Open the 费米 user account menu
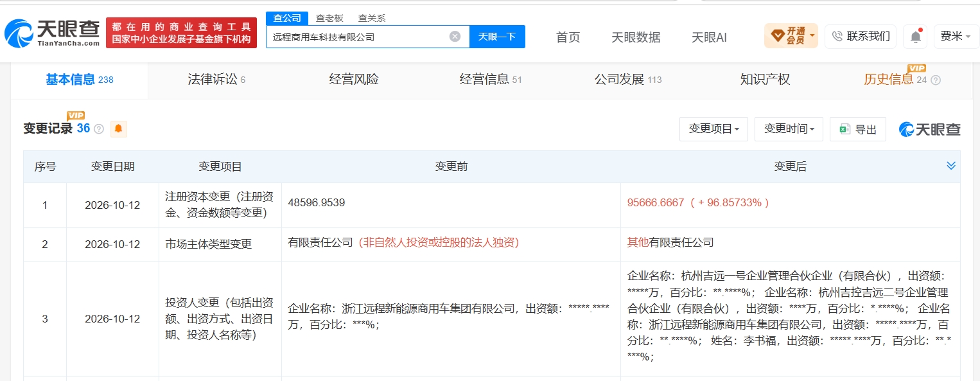The height and width of the screenshot is (381, 980). 955,37
